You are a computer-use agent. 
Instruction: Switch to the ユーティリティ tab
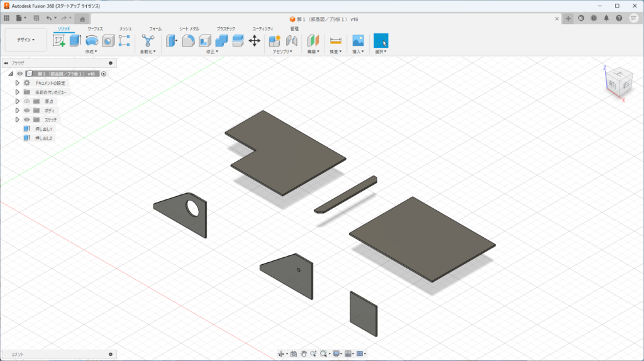pyautogui.click(x=263, y=29)
